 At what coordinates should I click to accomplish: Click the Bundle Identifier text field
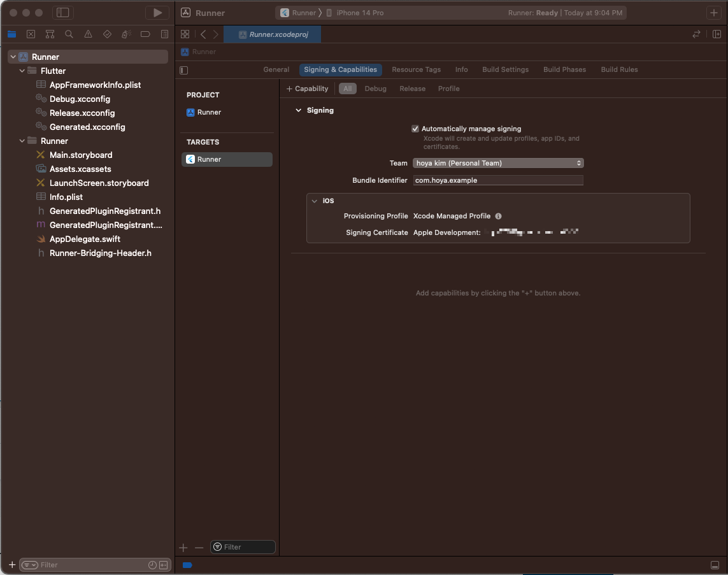coord(497,180)
